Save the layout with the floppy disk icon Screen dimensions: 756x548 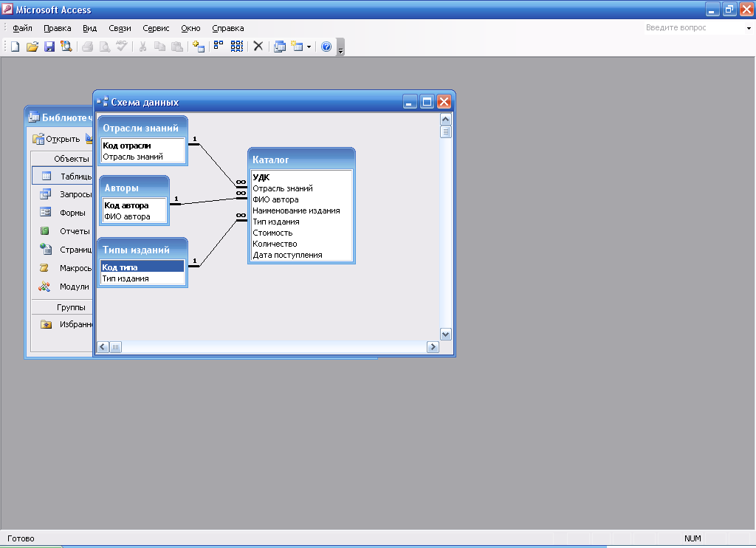[49, 47]
